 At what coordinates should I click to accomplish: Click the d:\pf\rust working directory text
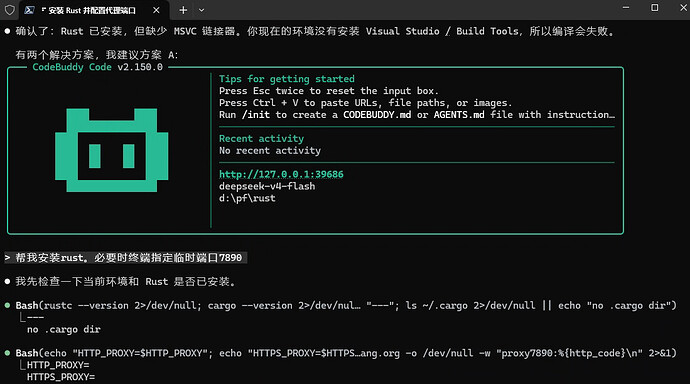247,198
